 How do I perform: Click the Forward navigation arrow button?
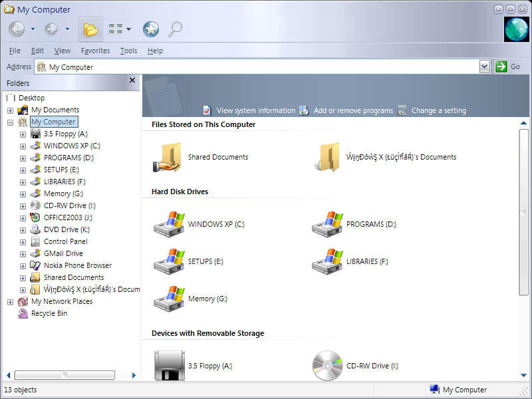point(51,29)
